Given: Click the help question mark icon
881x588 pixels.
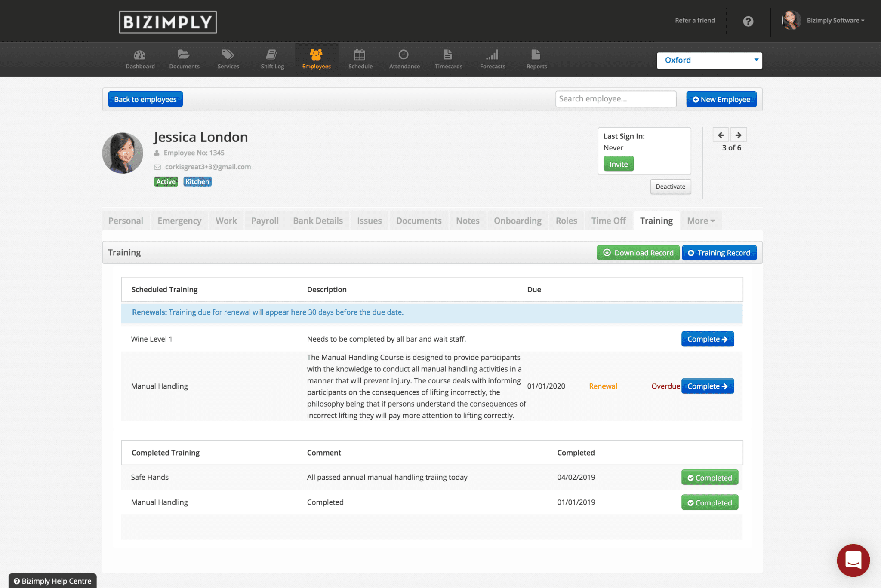Looking at the screenshot, I should point(748,21).
